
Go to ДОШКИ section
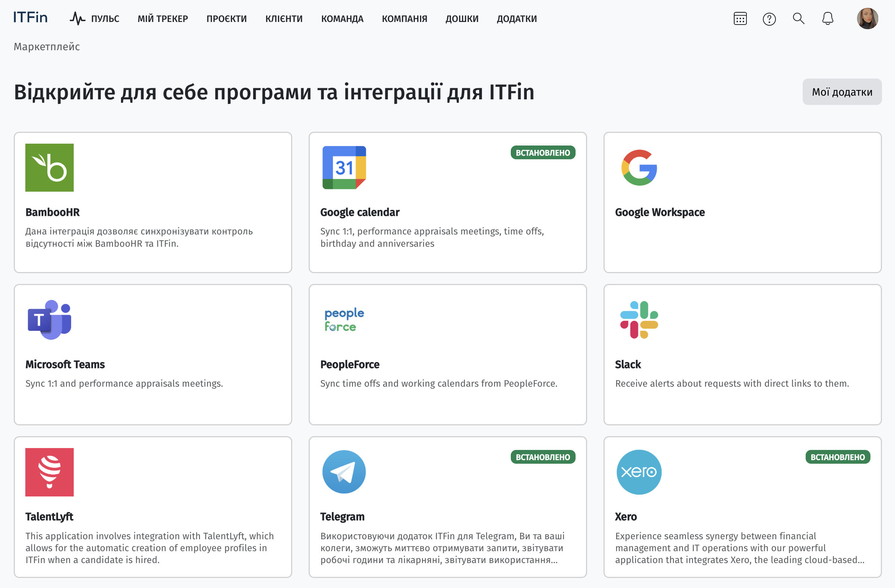point(462,19)
